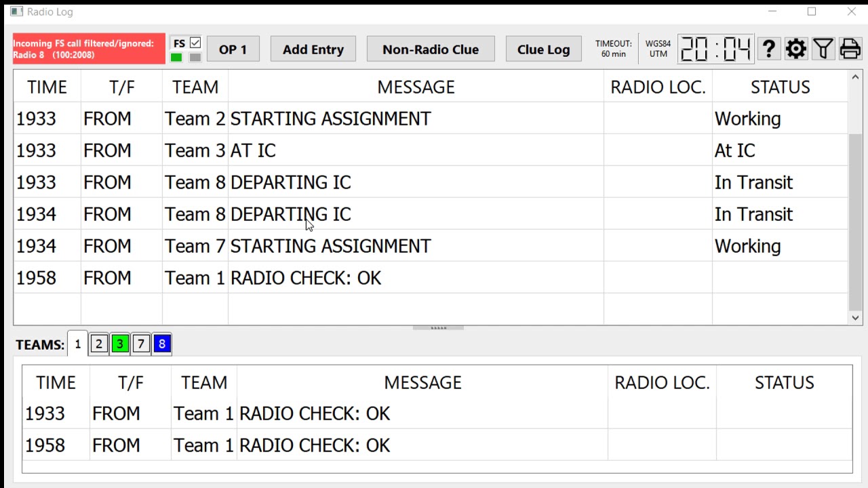The height and width of the screenshot is (488, 868).
Task: Click the main log vertical scrollbar thumb
Action: click(855, 222)
